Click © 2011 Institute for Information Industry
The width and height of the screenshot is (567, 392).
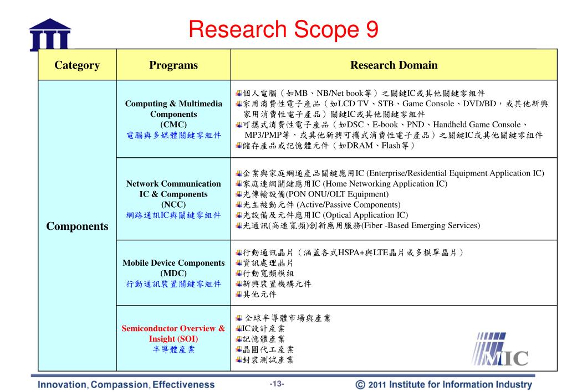coord(444,384)
